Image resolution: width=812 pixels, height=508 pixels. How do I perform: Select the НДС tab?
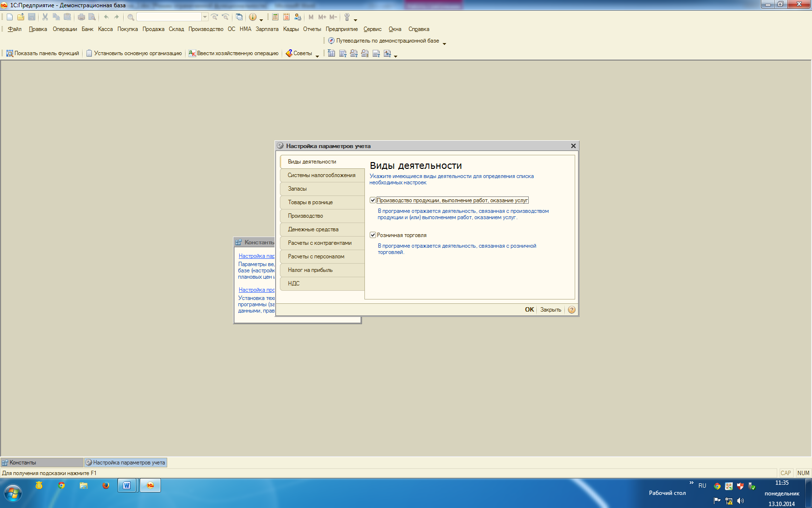(322, 284)
